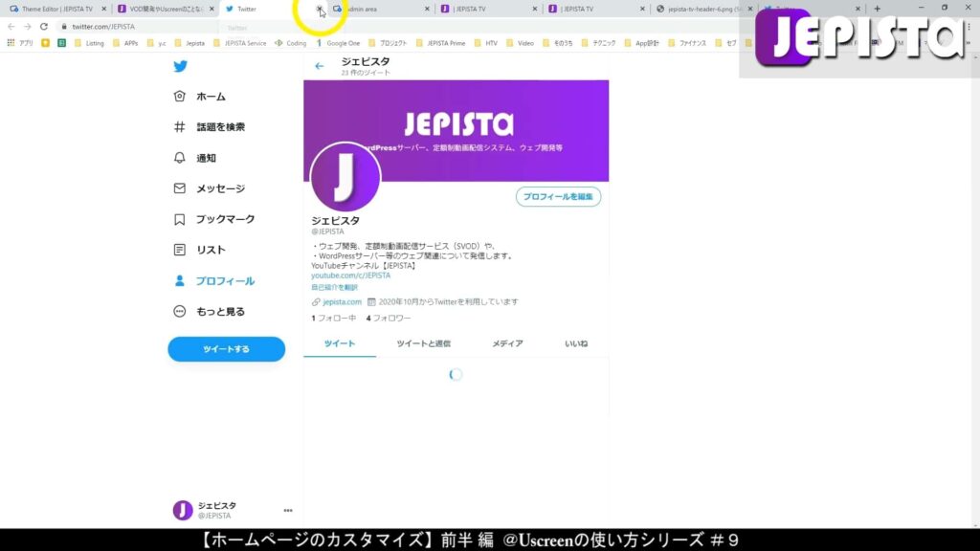Open ホーム (Home) in Twitter sidebar
The image size is (980, 551).
(x=211, y=97)
